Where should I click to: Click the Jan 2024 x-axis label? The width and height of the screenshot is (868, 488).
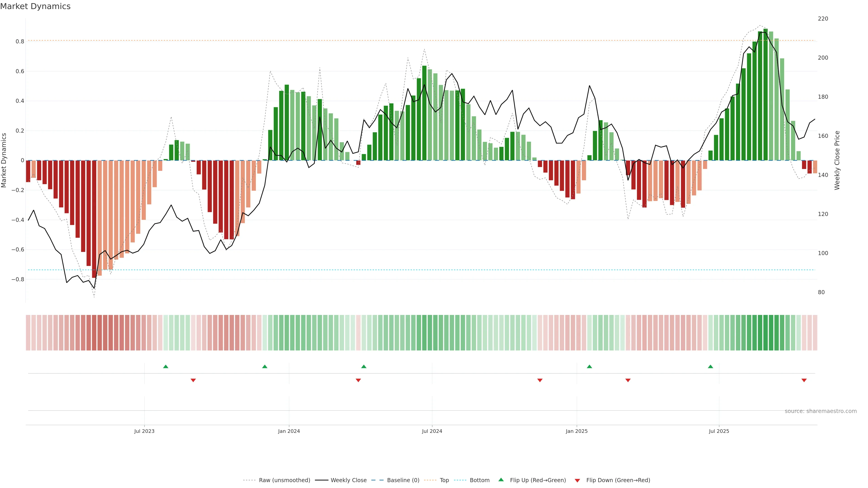tap(289, 431)
